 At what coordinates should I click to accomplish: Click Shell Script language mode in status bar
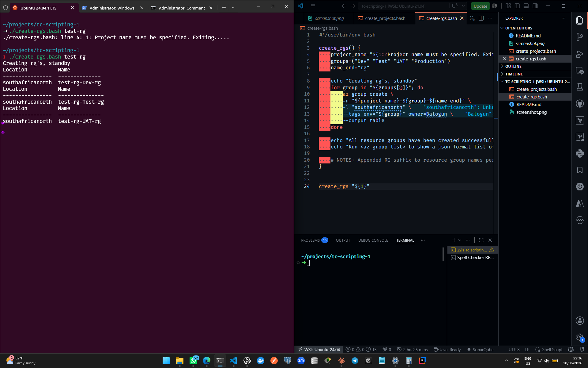tap(552, 350)
